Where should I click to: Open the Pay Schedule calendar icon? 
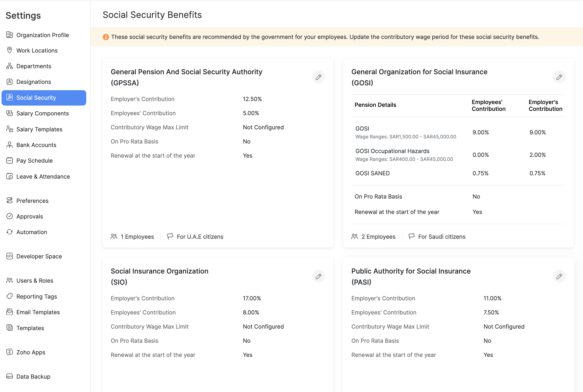click(10, 161)
